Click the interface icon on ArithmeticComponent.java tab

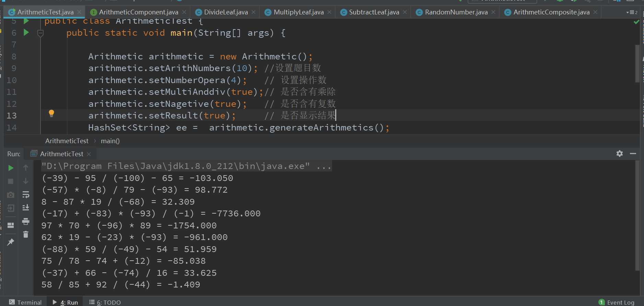pyautogui.click(x=93, y=12)
